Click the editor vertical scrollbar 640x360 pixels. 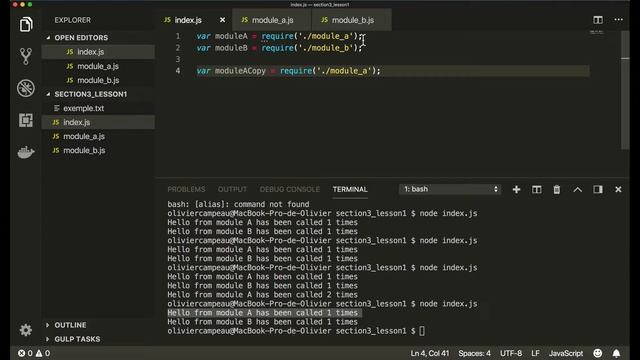pyautogui.click(x=625, y=90)
